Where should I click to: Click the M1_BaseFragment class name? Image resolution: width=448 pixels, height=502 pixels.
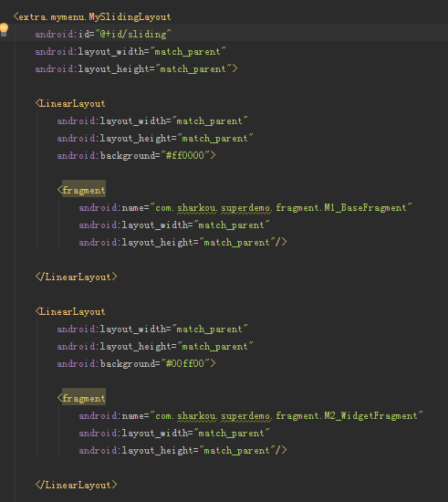pyautogui.click(x=365, y=207)
